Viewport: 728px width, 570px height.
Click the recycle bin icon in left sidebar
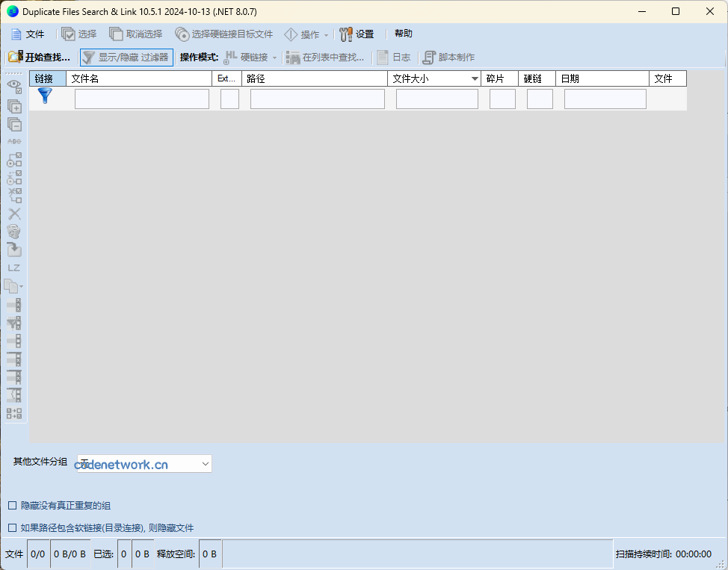pyautogui.click(x=13, y=232)
